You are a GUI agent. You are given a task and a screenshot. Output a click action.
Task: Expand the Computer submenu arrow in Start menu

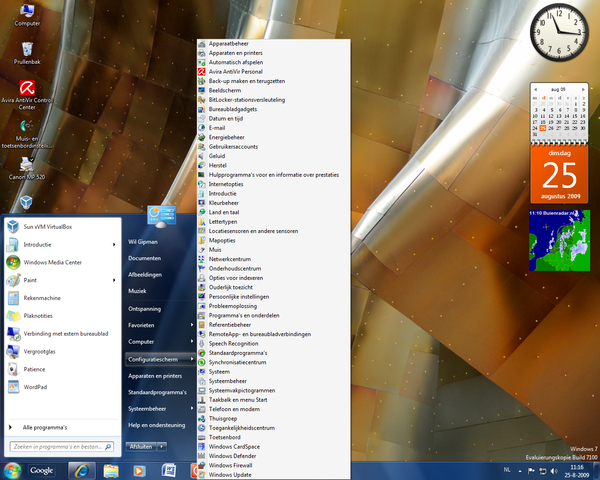192,341
